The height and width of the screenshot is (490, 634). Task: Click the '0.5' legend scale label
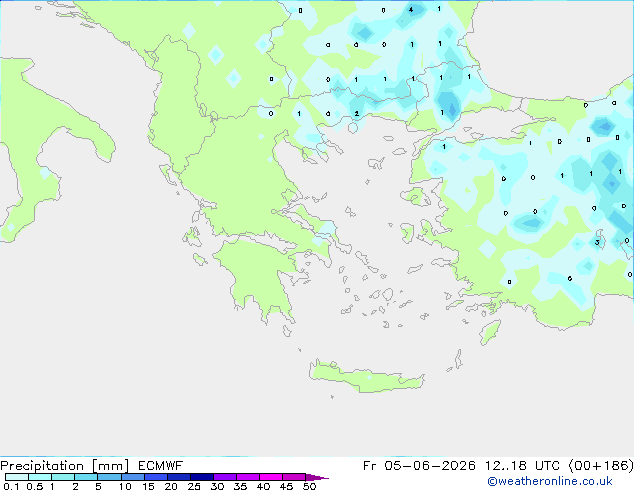click(34, 486)
